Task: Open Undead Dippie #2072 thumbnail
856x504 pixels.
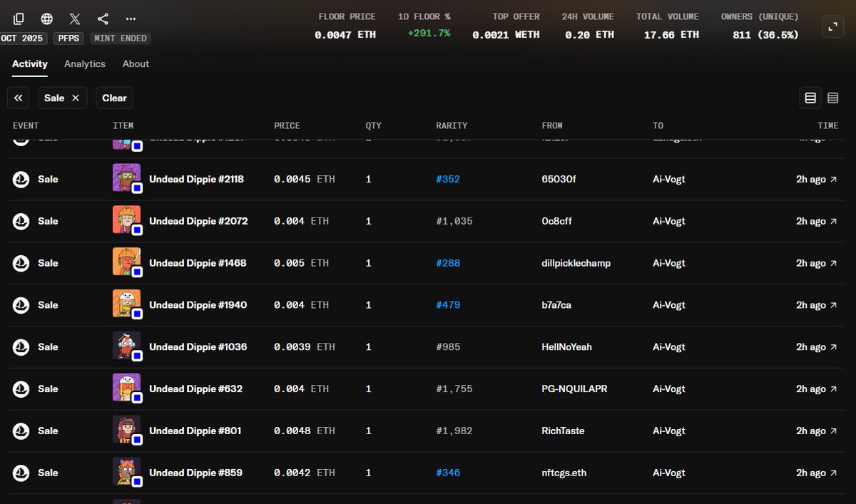Action: [x=127, y=220]
